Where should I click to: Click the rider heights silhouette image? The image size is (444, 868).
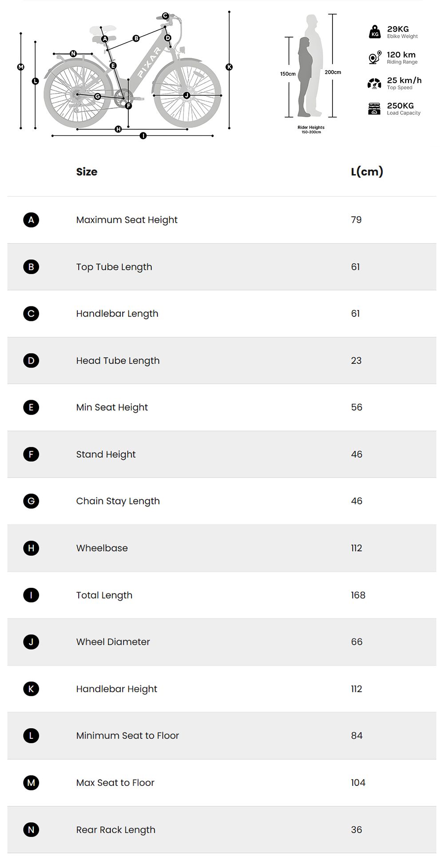pos(310,67)
